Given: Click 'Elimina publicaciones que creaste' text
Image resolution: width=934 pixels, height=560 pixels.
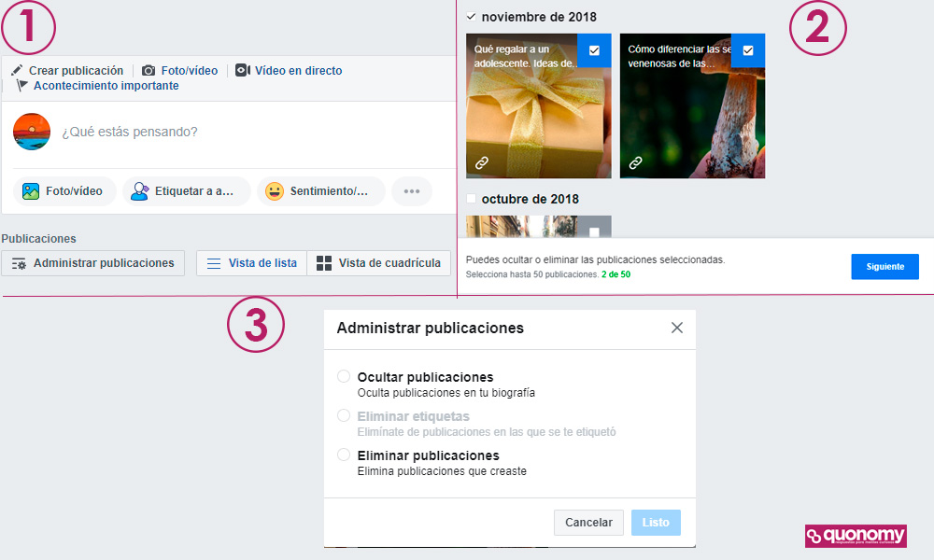Looking at the screenshot, I should click(442, 471).
